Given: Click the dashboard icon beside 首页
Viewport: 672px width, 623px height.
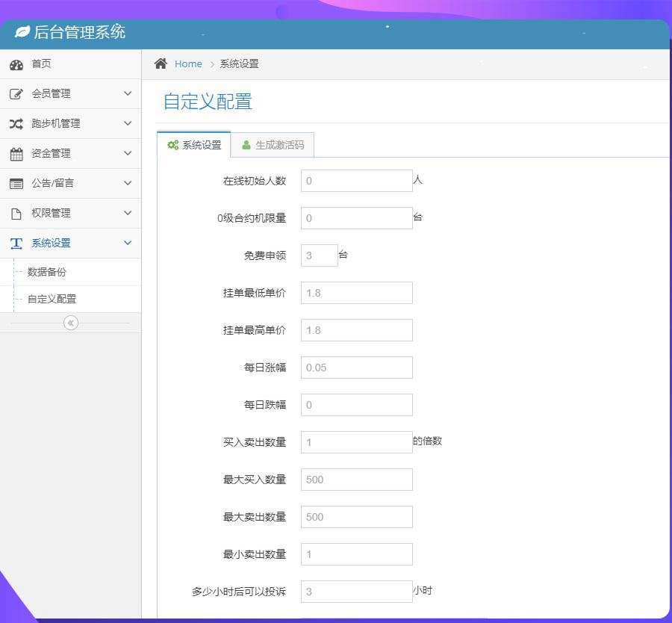Looking at the screenshot, I should pos(16,65).
